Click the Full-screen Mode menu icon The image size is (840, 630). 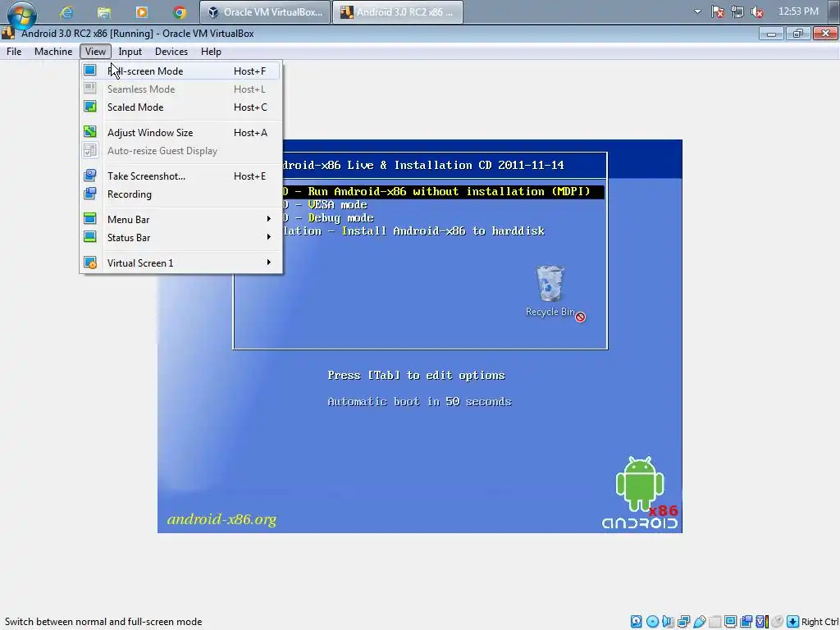pos(90,71)
